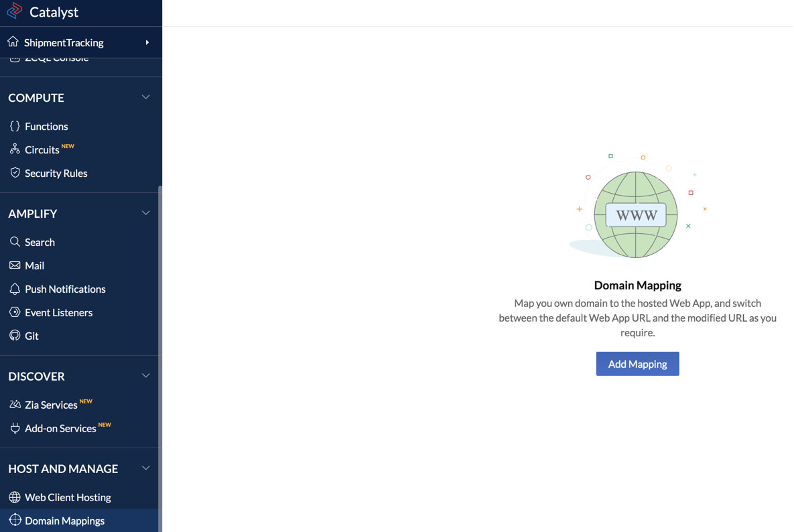Image resolution: width=794 pixels, height=532 pixels.
Task: Click the Web Client Hosting globe icon
Action: click(15, 497)
